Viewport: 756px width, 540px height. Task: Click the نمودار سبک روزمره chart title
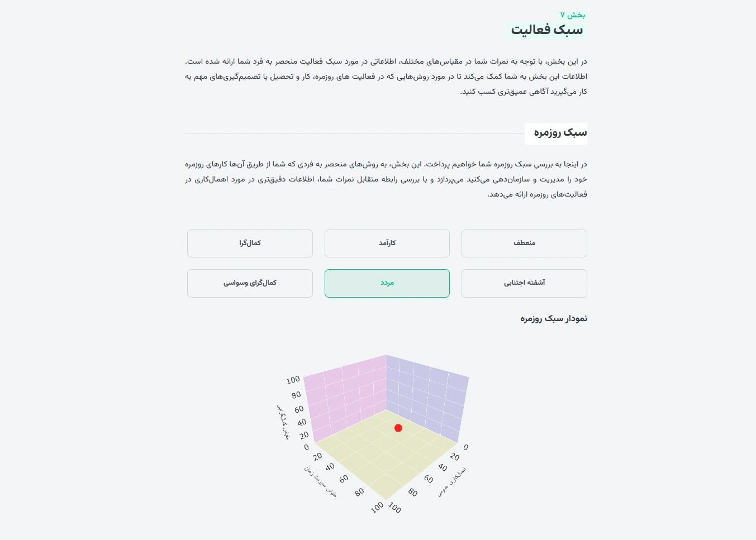[x=554, y=318]
